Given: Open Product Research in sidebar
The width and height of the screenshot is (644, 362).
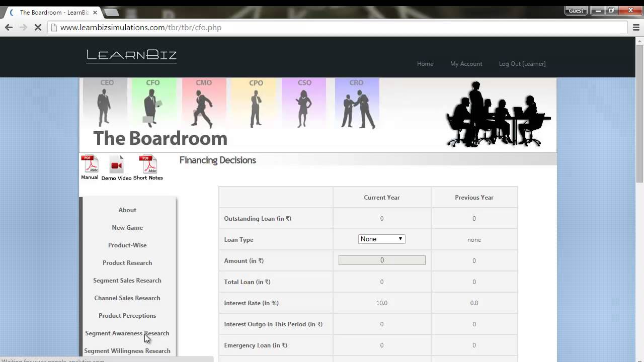Looking at the screenshot, I should pyautogui.click(x=127, y=263).
